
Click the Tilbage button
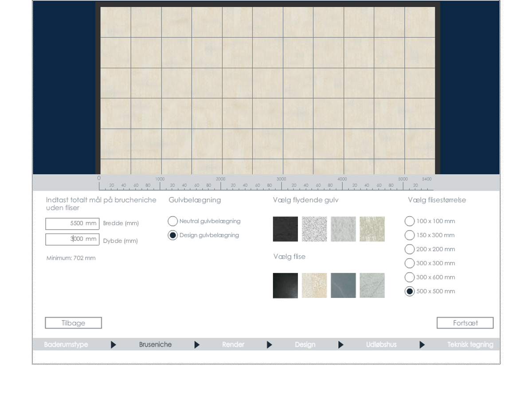73,323
